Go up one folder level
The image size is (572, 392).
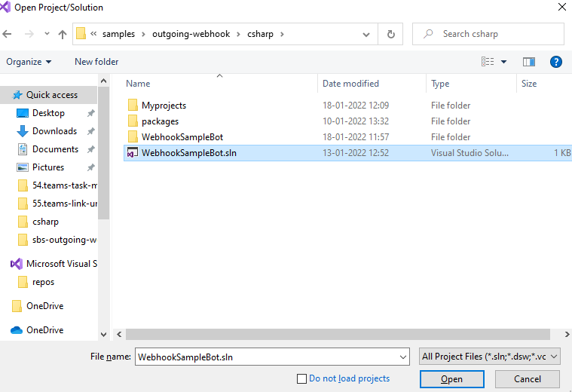[63, 35]
